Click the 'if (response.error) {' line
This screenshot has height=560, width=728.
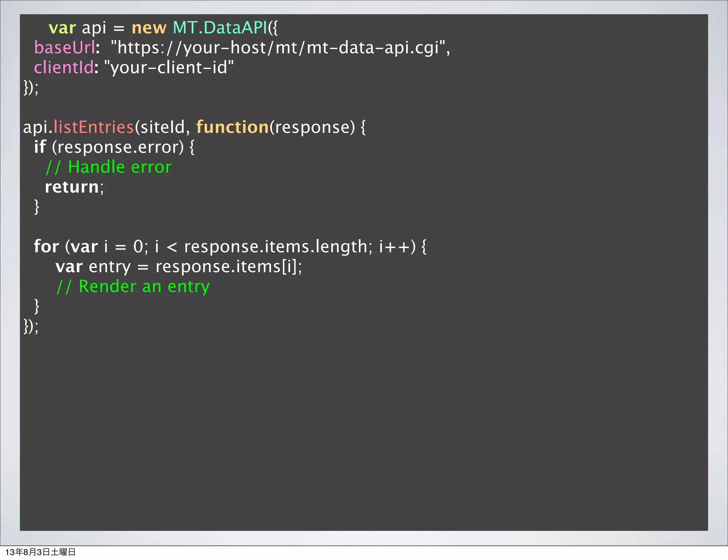pos(114,147)
